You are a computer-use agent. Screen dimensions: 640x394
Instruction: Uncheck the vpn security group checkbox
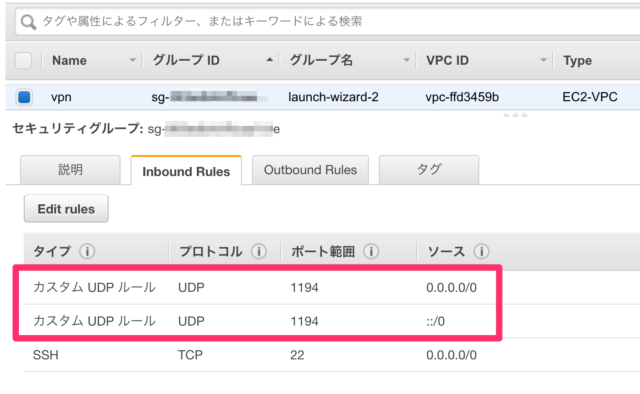coord(24,97)
